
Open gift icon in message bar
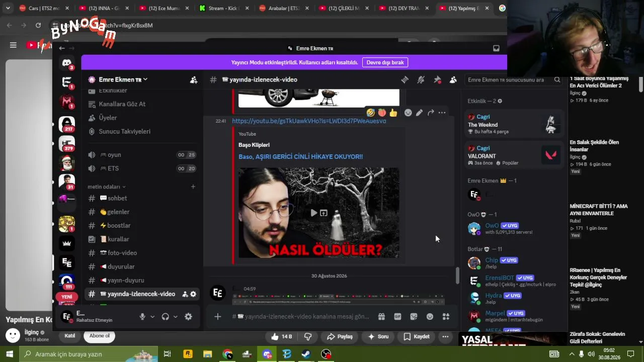point(381,317)
